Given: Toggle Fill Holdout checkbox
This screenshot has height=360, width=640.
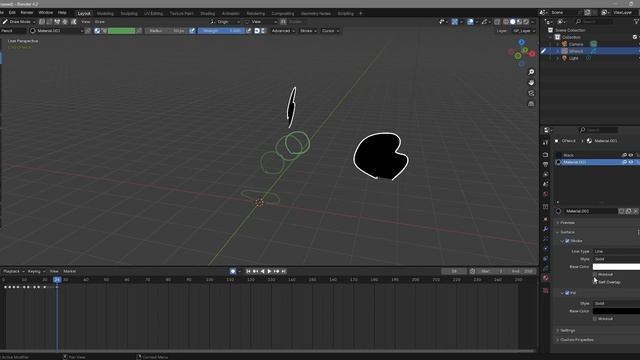Looking at the screenshot, I should tap(595, 319).
